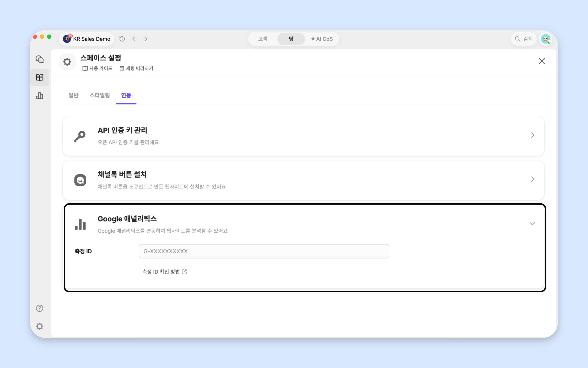Click the key icon for API 인증 키 관리
This screenshot has width=588, height=368.
[x=80, y=136]
